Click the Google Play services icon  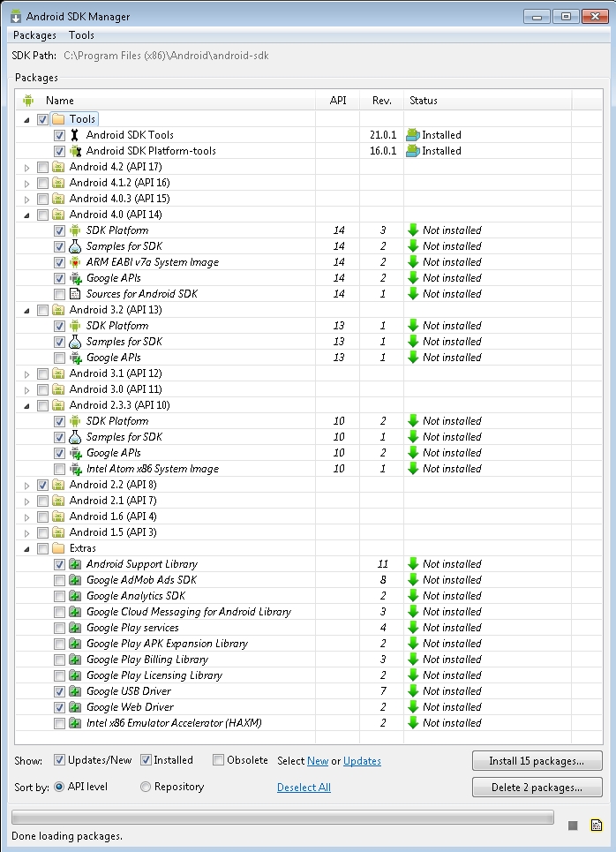tap(76, 628)
